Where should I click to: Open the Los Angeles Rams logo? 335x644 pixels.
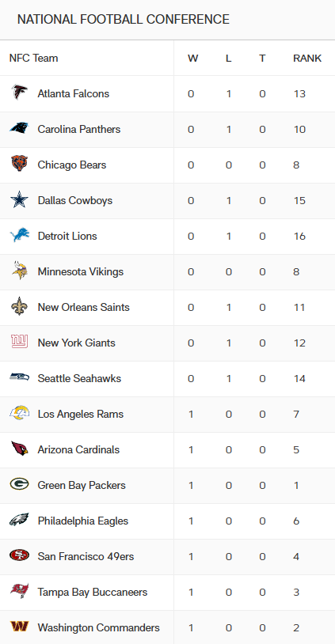tap(19, 414)
